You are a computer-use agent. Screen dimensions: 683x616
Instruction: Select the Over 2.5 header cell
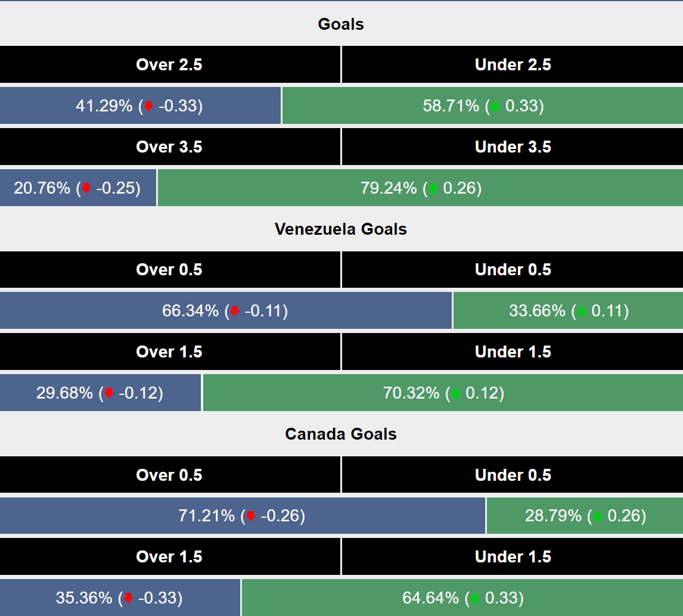[170, 64]
